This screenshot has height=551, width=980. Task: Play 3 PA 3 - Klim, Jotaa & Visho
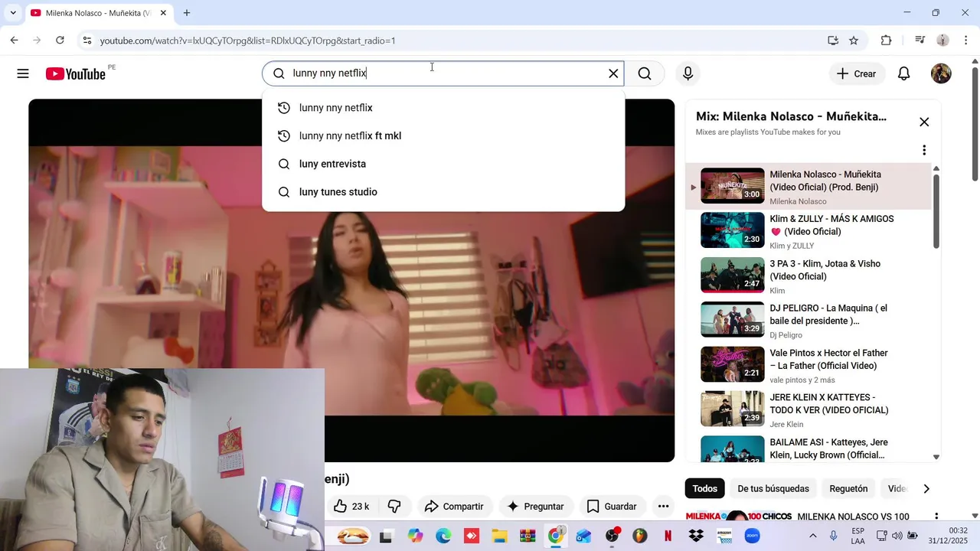click(x=808, y=275)
